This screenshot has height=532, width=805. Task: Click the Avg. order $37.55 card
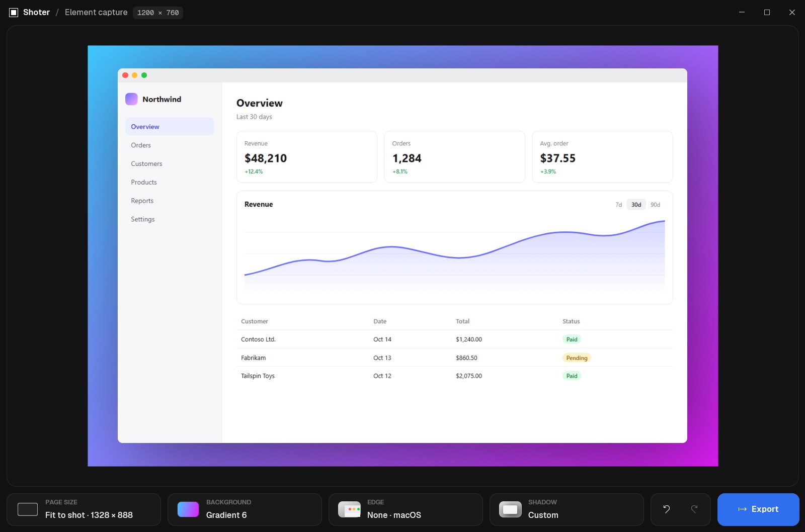(602, 157)
